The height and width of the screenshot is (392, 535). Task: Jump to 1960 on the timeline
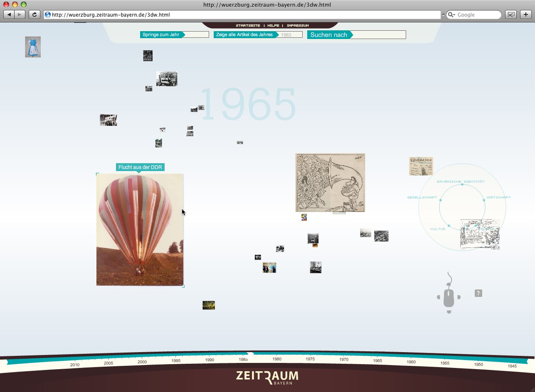click(411, 362)
